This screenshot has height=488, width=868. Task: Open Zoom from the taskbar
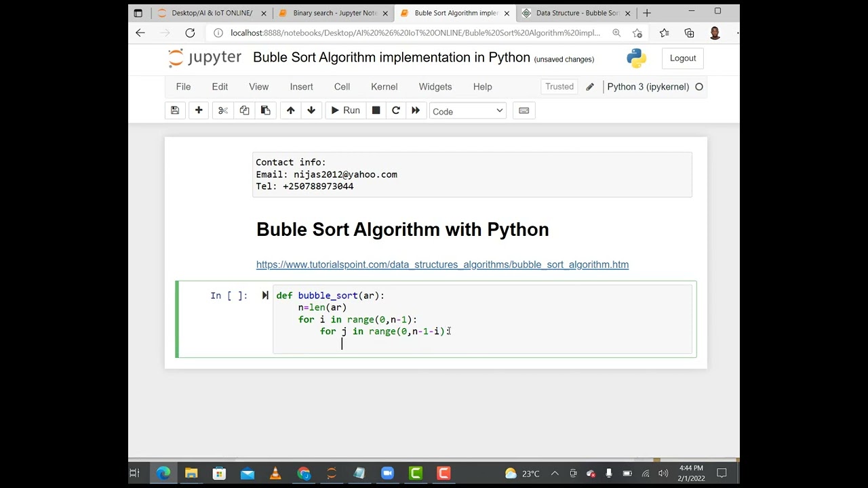point(387,473)
